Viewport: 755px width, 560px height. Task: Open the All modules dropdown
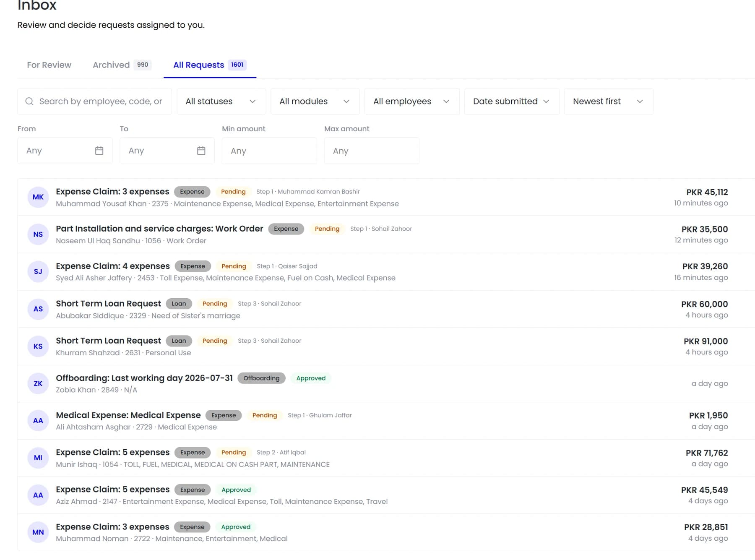click(x=315, y=102)
